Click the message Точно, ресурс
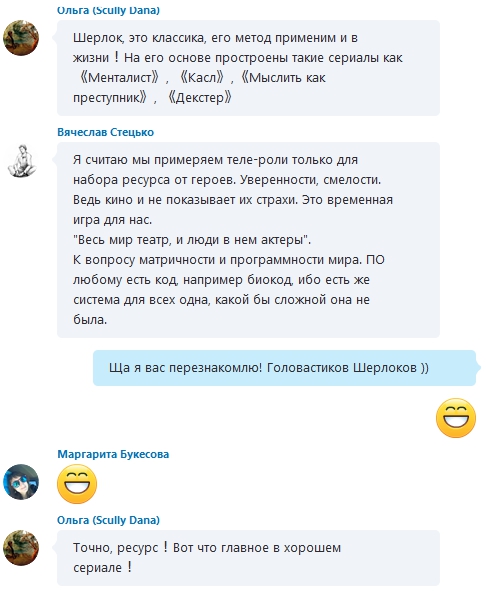This screenshot has width=486, height=591. (248, 558)
